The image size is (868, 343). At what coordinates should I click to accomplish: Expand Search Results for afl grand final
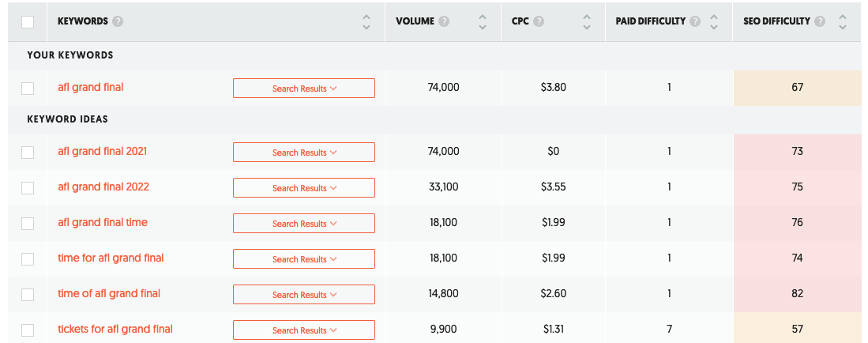click(304, 89)
